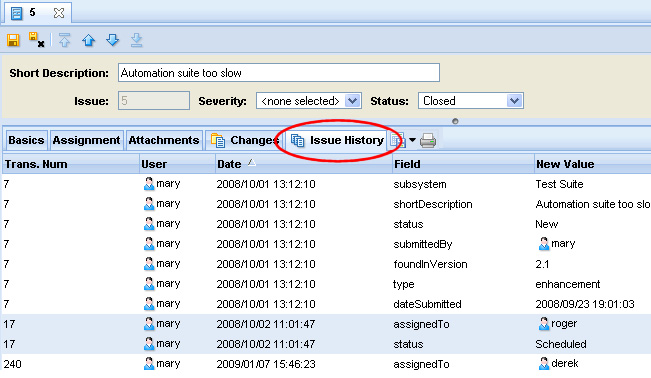Select the row assignedTo roger
The height and width of the screenshot is (378, 651).
[326, 324]
